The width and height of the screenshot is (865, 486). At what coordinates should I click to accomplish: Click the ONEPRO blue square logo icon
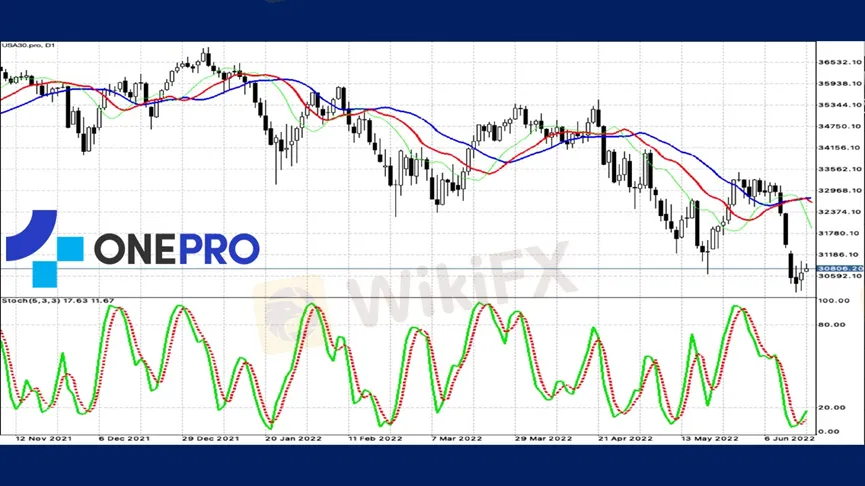pos(44,248)
